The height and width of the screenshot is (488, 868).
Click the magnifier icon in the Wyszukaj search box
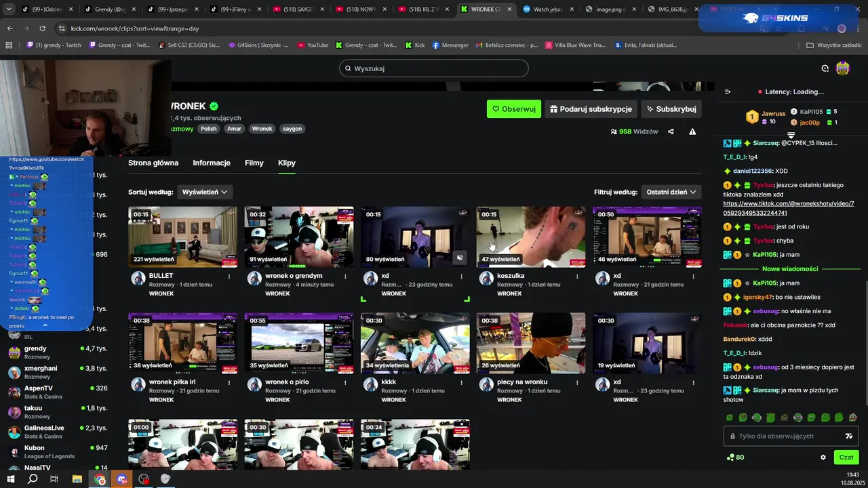point(348,68)
